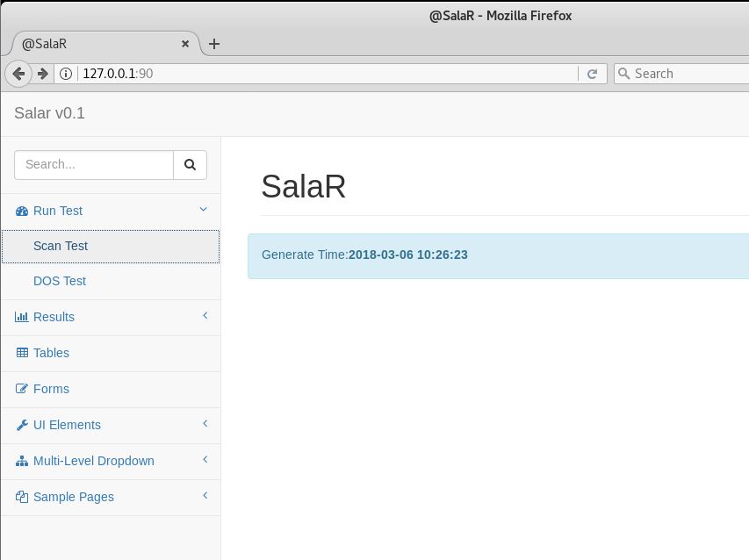
Task: Close the @SalaR tab
Action: click(185, 44)
